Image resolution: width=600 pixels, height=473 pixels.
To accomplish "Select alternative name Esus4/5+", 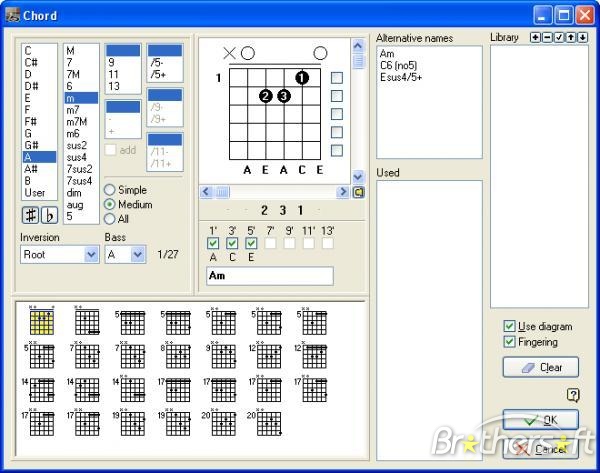I will (x=401, y=77).
